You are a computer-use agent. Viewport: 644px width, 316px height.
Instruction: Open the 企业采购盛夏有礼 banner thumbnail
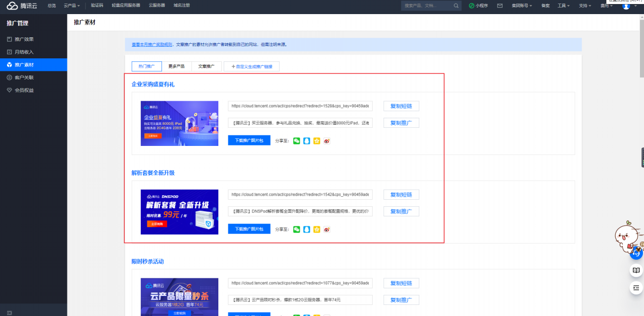point(180,123)
